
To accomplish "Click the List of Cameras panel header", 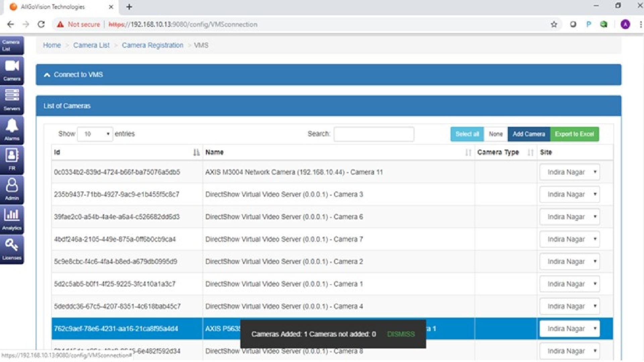I will pyautogui.click(x=328, y=106).
